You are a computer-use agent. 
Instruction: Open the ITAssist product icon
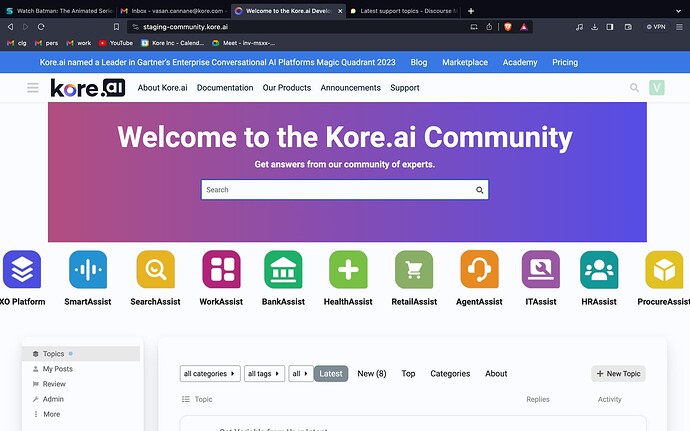click(x=541, y=269)
